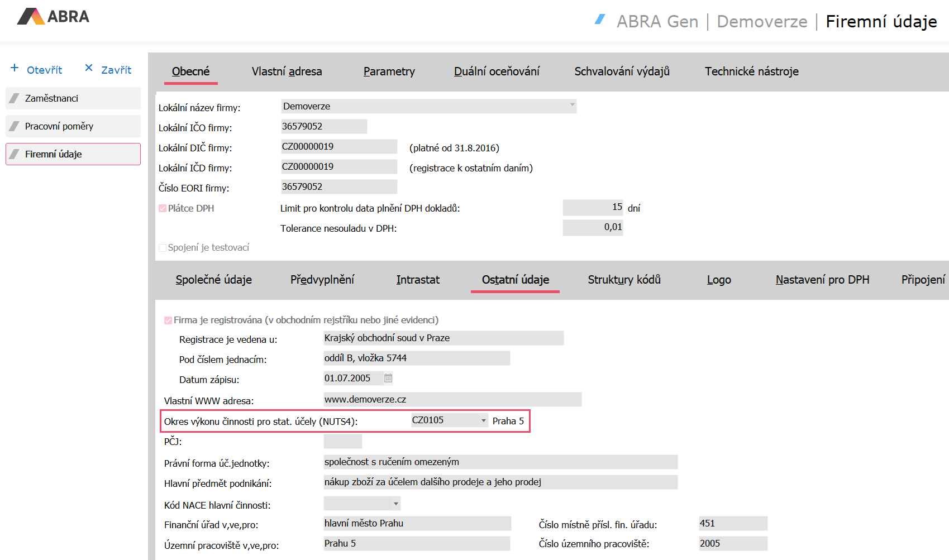Open the Pracovní poměry sidebar item
The image size is (949, 560).
coord(73,126)
